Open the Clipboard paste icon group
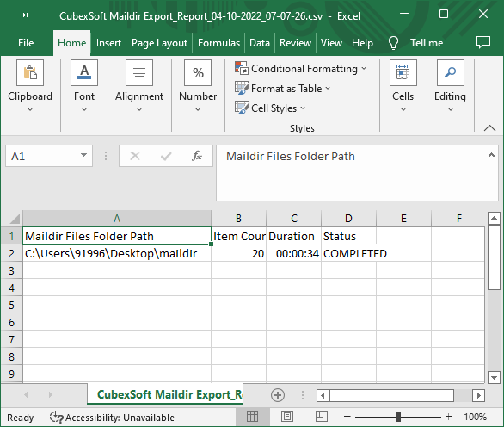This screenshot has height=427, width=504. [x=30, y=72]
